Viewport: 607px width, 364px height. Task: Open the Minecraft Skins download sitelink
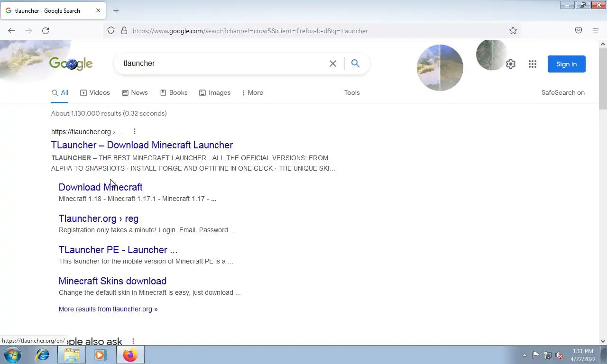pos(112,281)
